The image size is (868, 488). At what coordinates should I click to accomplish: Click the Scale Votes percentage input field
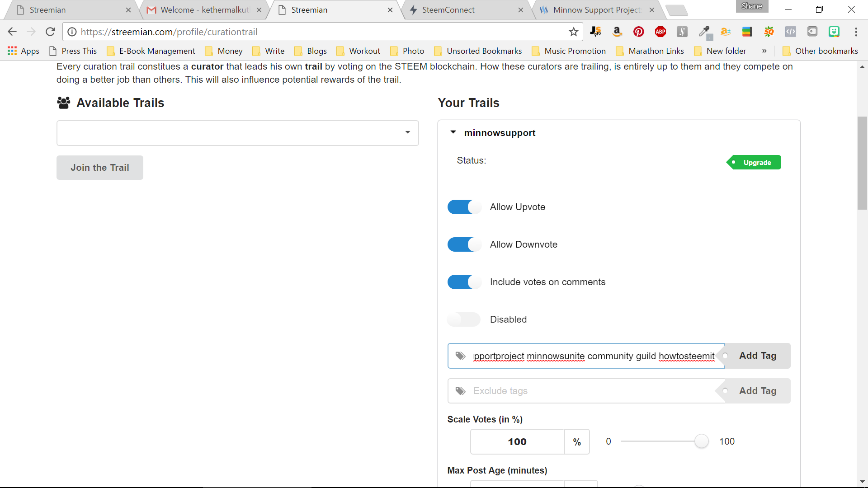[x=516, y=441]
